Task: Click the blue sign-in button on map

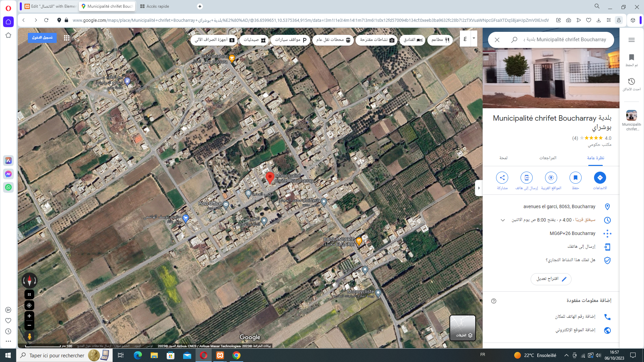Action: click(42, 38)
